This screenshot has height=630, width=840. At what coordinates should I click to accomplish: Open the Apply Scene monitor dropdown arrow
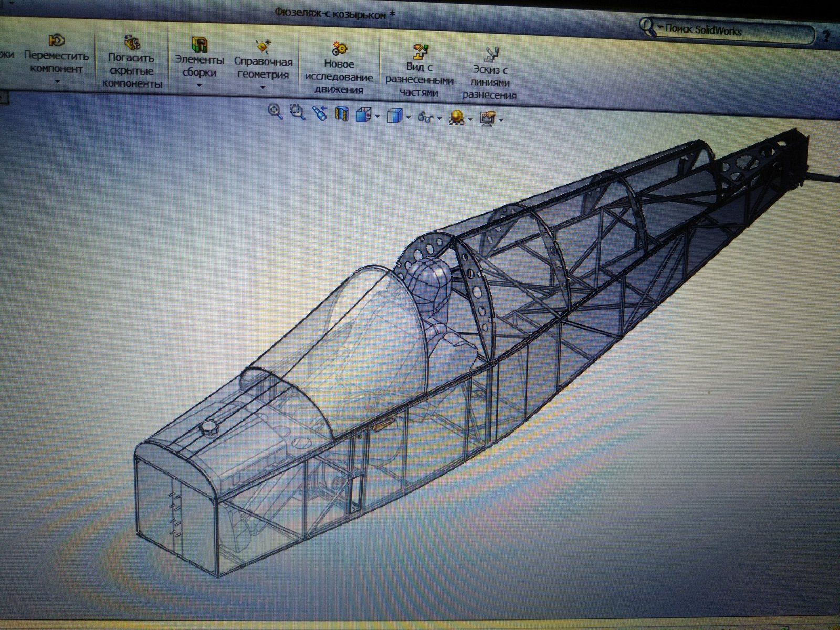point(501,121)
